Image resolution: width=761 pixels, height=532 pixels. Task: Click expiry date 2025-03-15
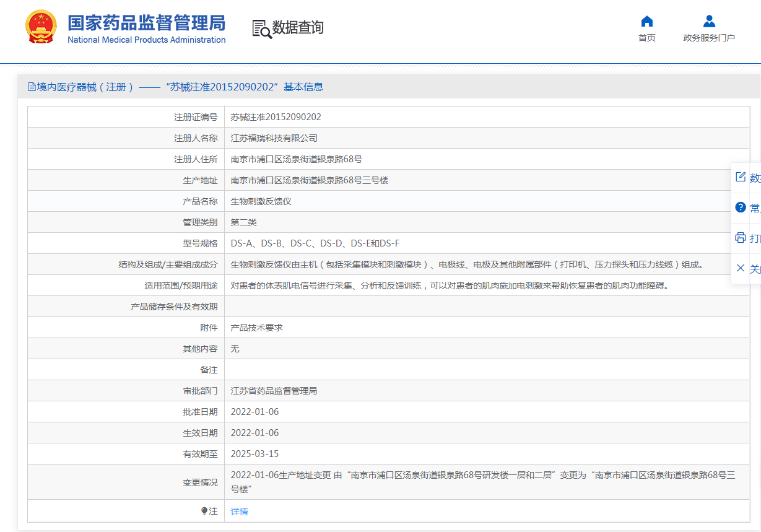(x=255, y=454)
